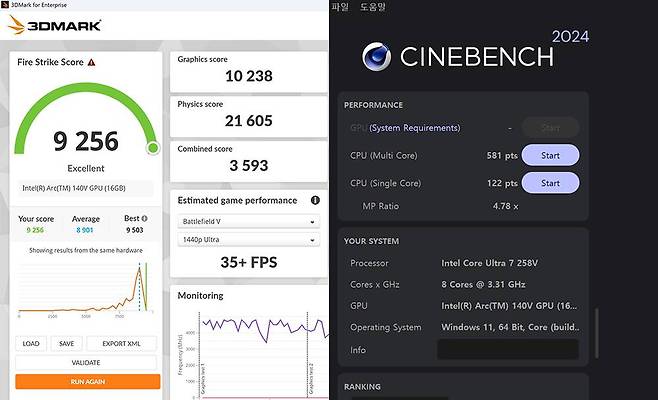This screenshot has height=400, width=658.
Task: Click the 581 pts multi core result
Action: click(x=502, y=155)
